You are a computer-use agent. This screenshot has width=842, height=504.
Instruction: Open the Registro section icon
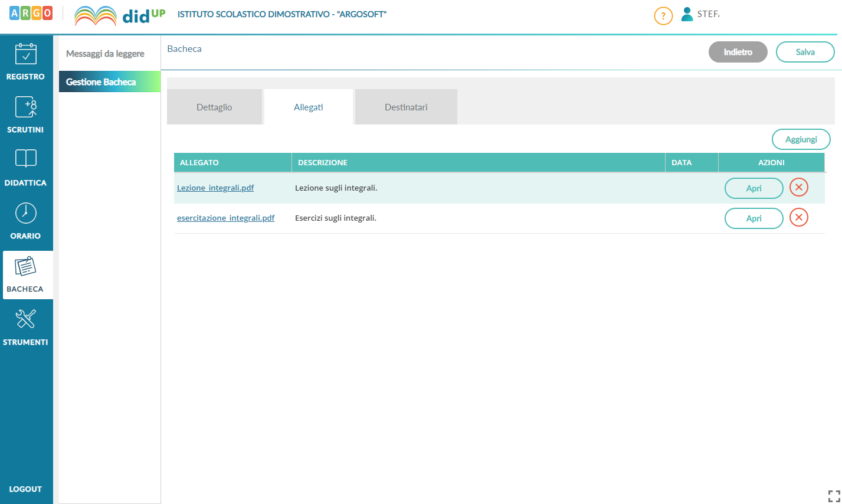25,54
